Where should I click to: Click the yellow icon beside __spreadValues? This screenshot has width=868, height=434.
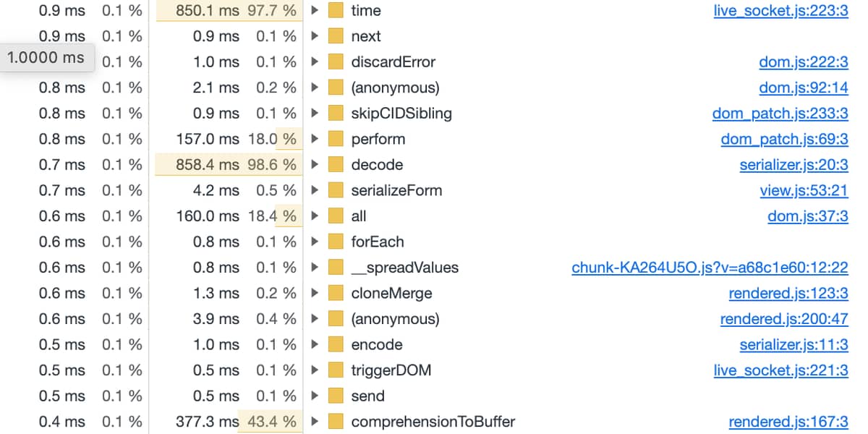(x=335, y=268)
